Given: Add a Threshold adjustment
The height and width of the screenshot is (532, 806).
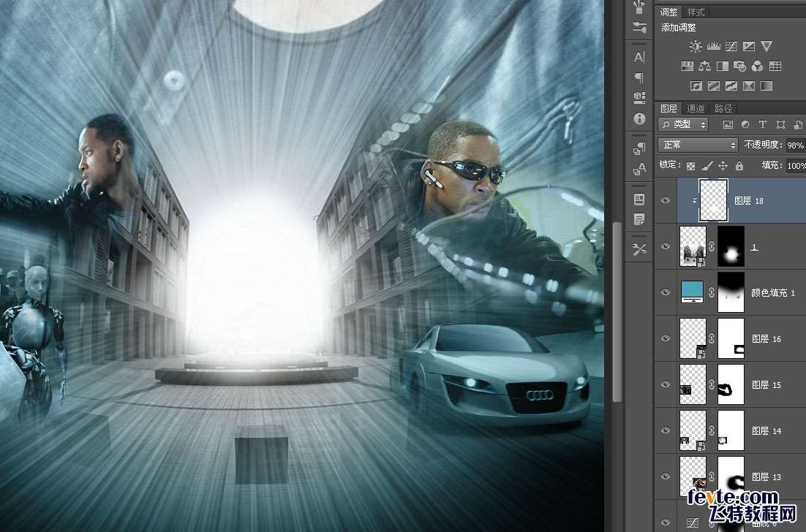Looking at the screenshot, I should tap(731, 85).
